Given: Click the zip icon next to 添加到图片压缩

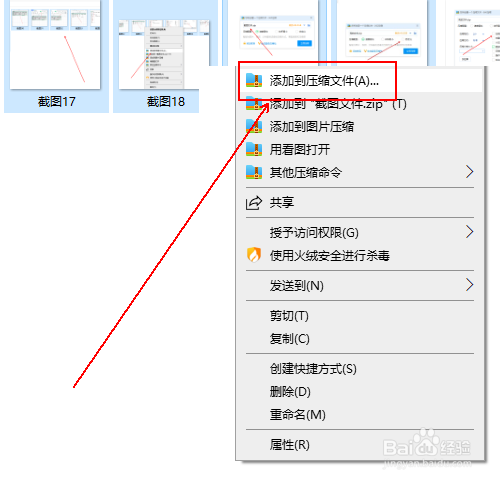Looking at the screenshot, I should 254,127.
